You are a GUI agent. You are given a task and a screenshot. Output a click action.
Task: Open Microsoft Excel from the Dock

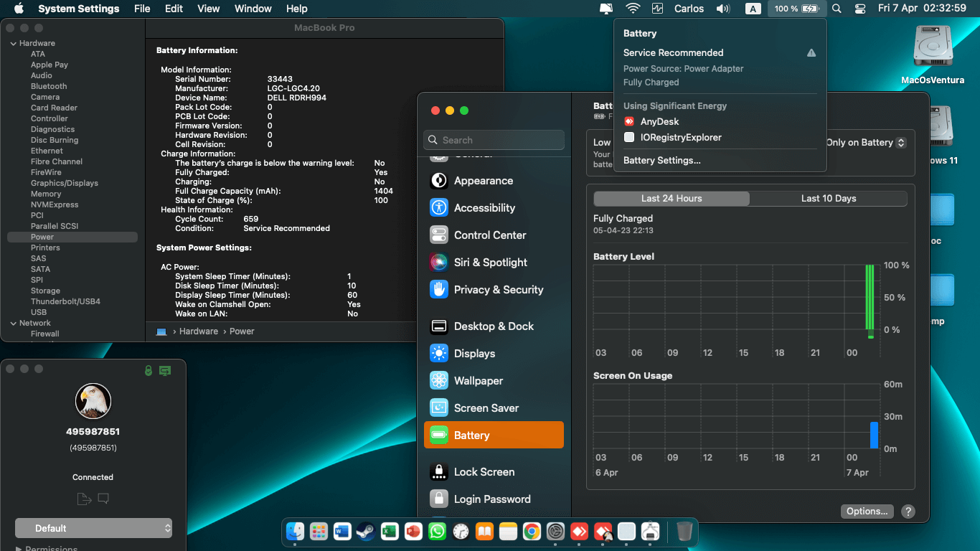click(390, 532)
